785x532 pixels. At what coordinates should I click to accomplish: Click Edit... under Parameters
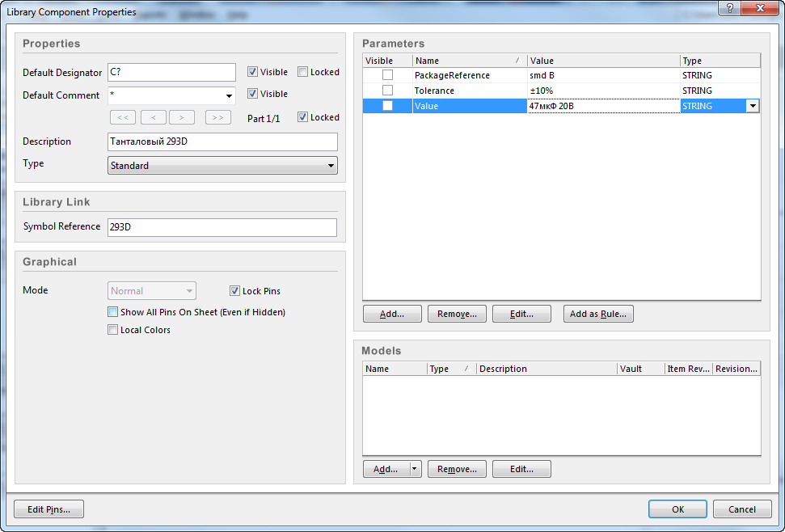(x=521, y=314)
